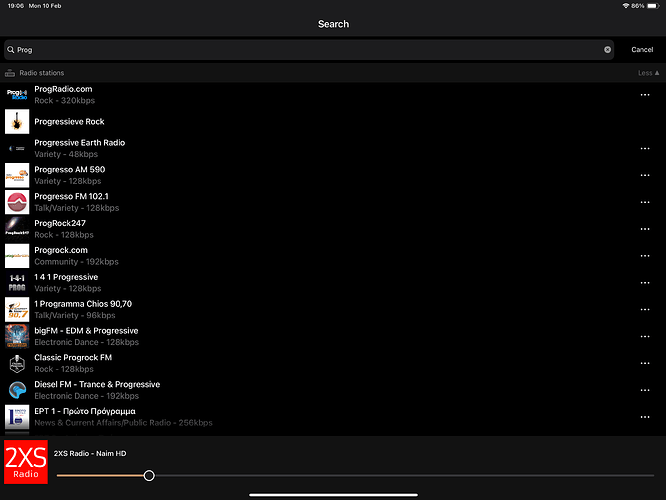Open more options for bigFM EDM & Progressive
Screen dimensions: 666x500
tap(645, 336)
